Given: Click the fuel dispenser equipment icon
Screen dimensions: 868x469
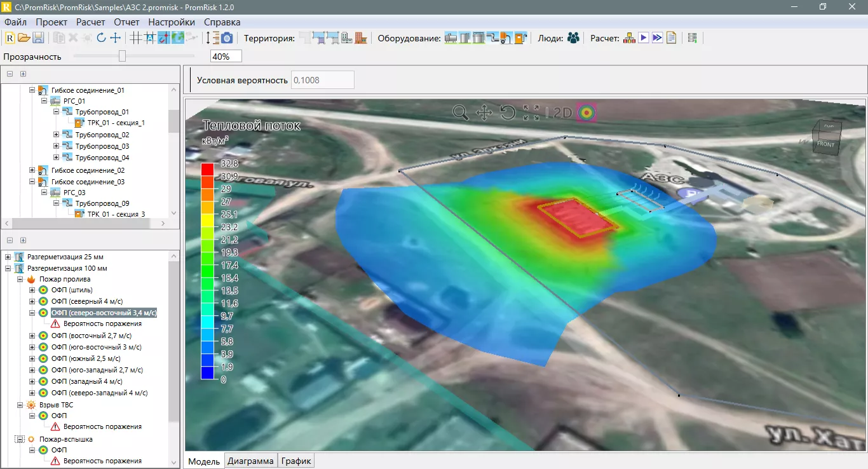Looking at the screenshot, I should tap(522, 38).
